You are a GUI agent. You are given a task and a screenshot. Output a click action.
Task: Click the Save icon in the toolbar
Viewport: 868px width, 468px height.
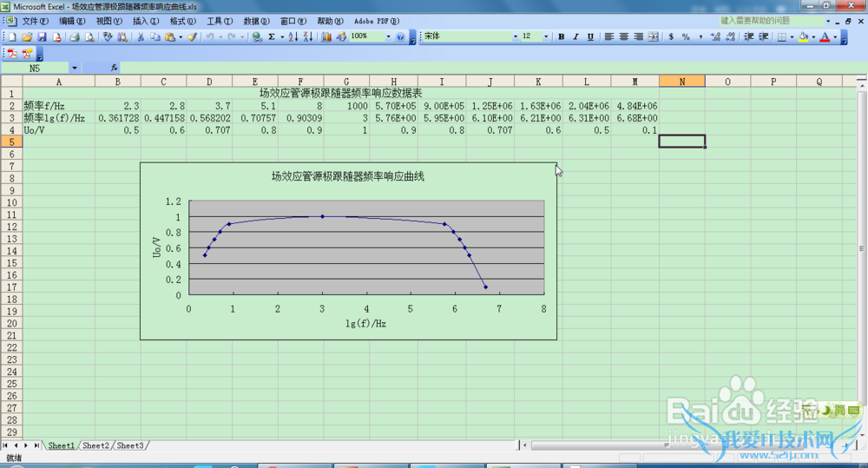[x=42, y=37]
